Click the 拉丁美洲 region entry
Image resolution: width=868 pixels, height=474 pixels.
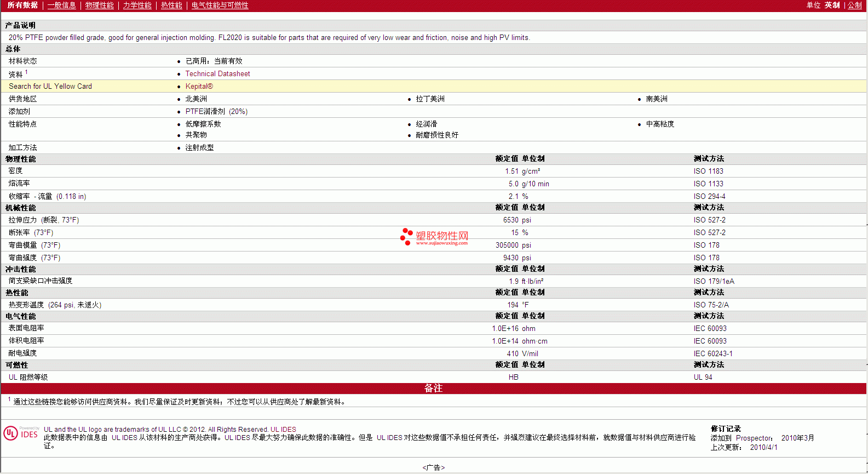(430, 99)
